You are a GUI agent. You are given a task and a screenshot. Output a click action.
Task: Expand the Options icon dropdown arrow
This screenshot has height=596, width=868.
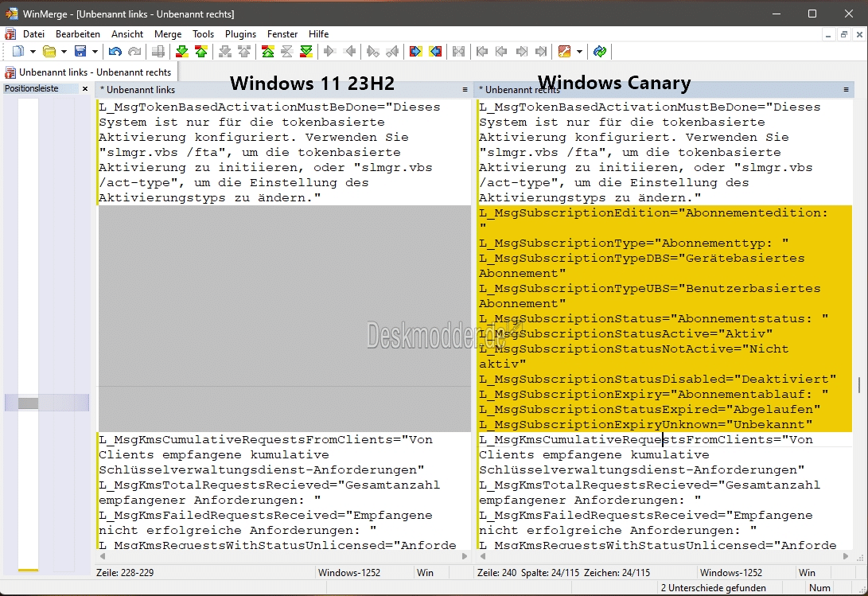point(579,52)
